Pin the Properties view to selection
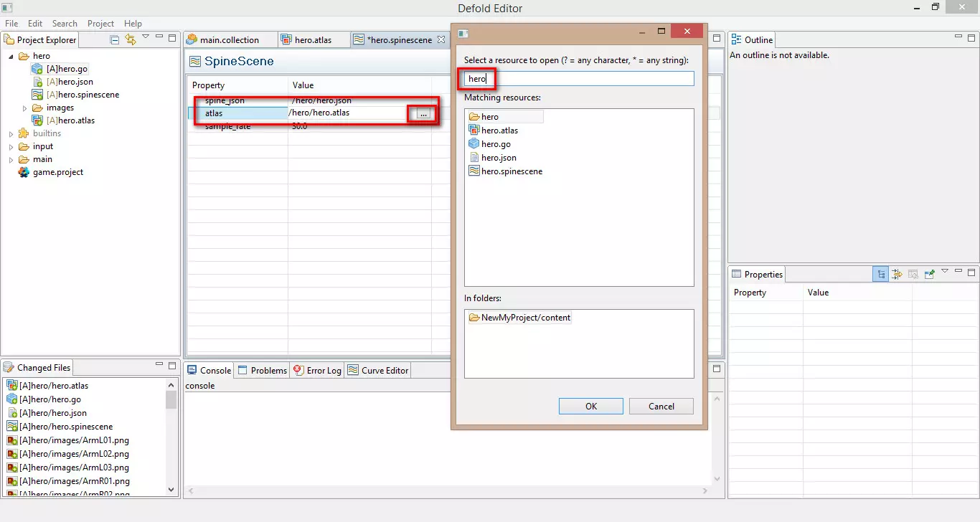This screenshot has height=522, width=980. 929,274
